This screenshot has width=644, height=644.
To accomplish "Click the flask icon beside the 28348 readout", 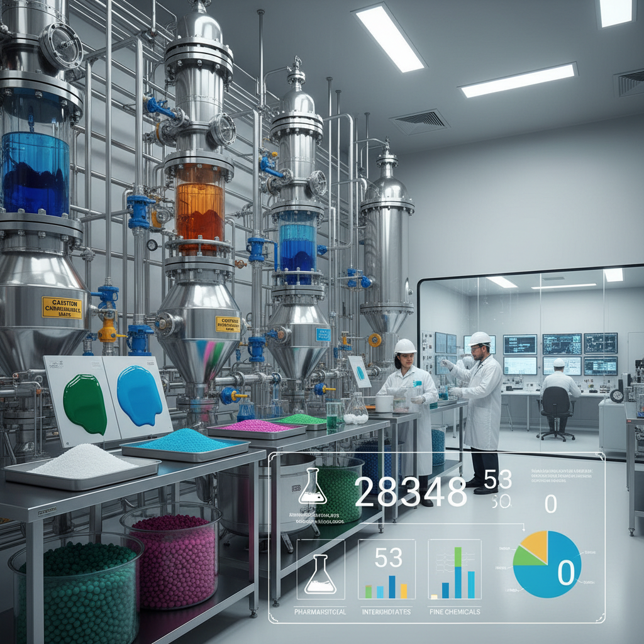I will (313, 487).
